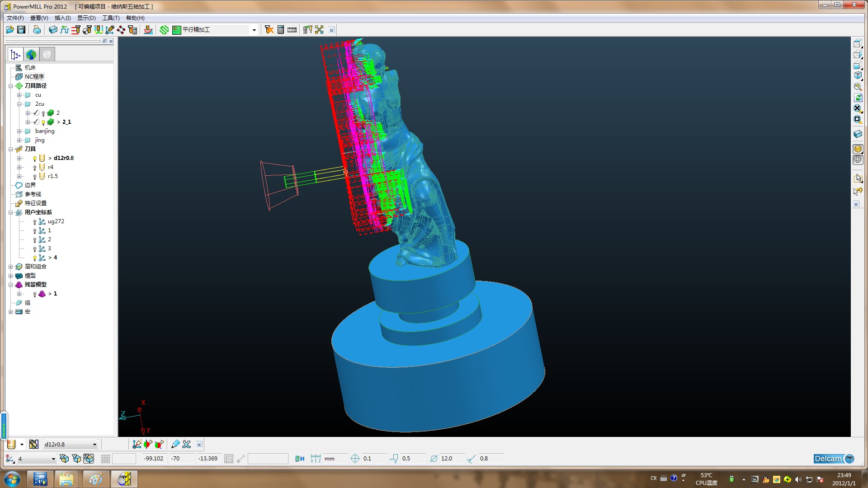The image size is (868, 488).
Task: Click the tool diameter 12.0 field
Action: click(x=452, y=459)
